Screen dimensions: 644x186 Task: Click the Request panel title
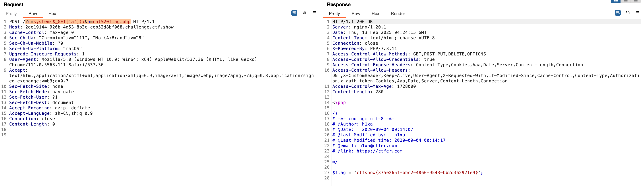tap(13, 4)
